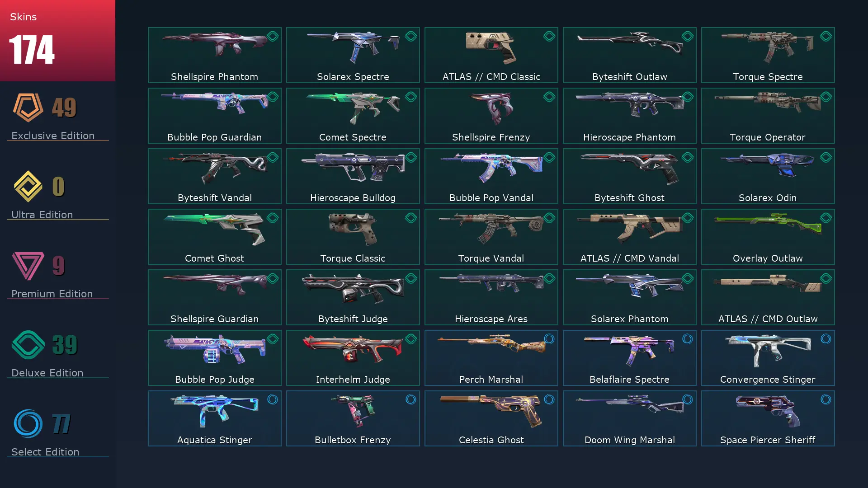Click deluxe tier badge on Shellspire Phantom card
868x488 pixels.
coord(273,36)
